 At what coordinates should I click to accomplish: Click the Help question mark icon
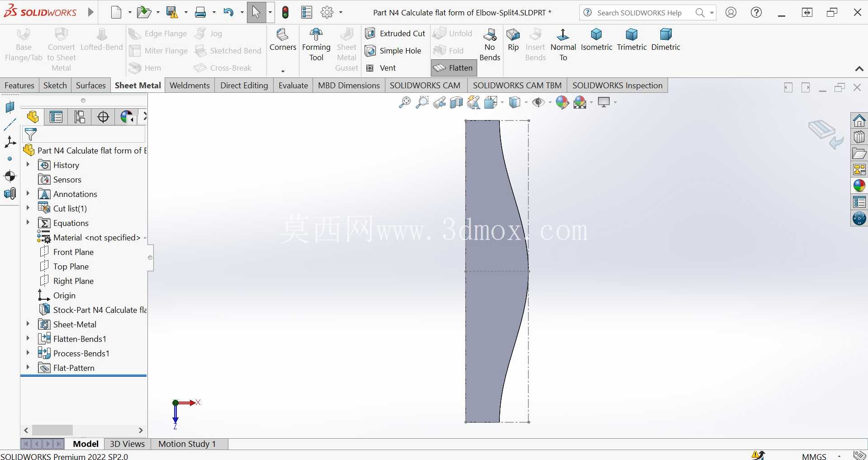756,13
